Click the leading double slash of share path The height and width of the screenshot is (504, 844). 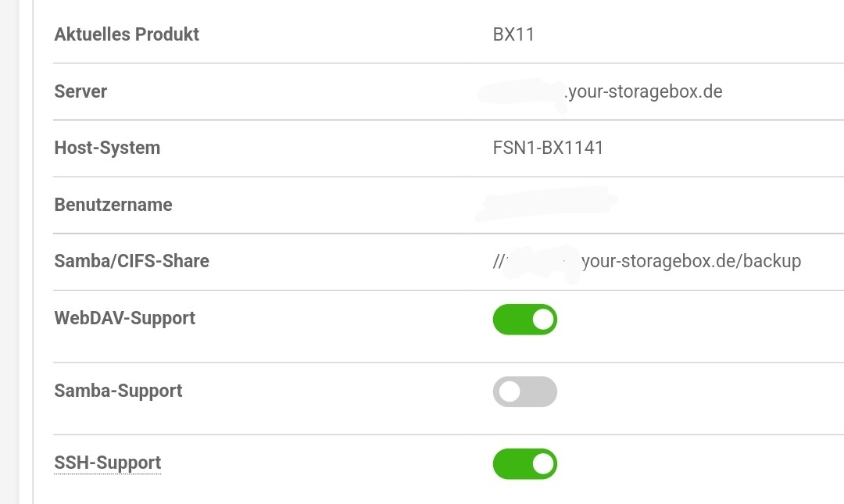click(499, 261)
